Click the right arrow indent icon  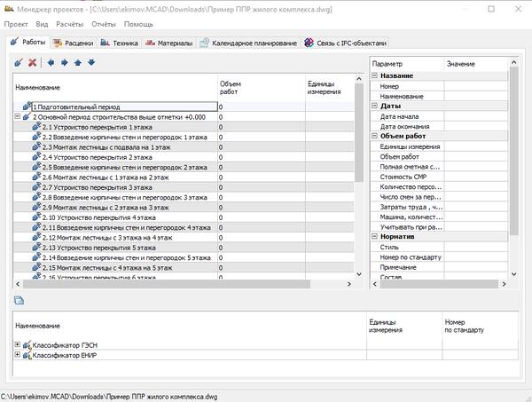click(x=65, y=62)
